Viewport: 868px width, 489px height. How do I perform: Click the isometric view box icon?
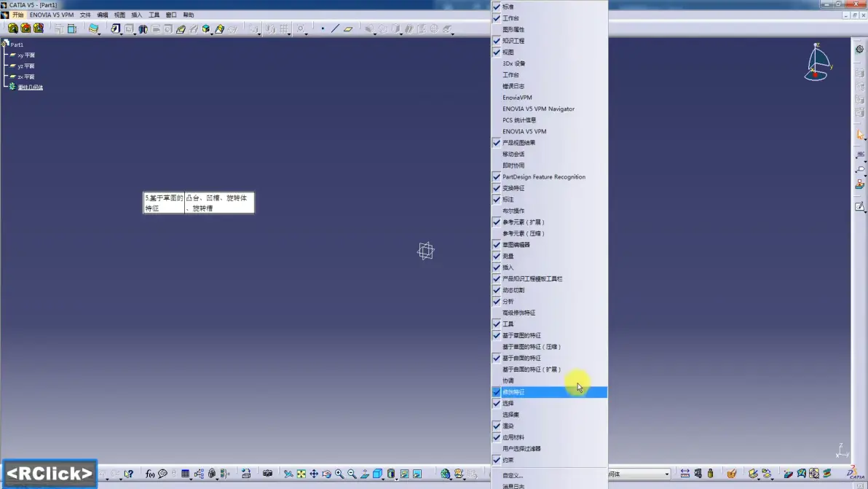[x=377, y=474]
